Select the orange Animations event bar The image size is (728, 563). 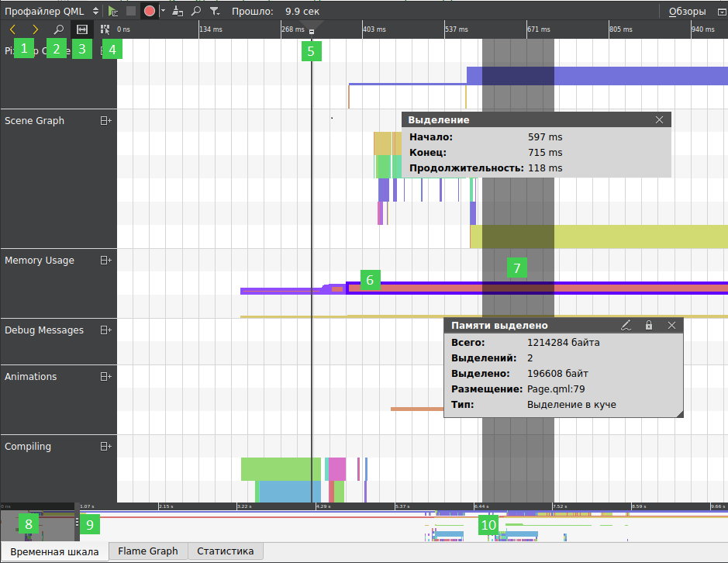pos(417,409)
